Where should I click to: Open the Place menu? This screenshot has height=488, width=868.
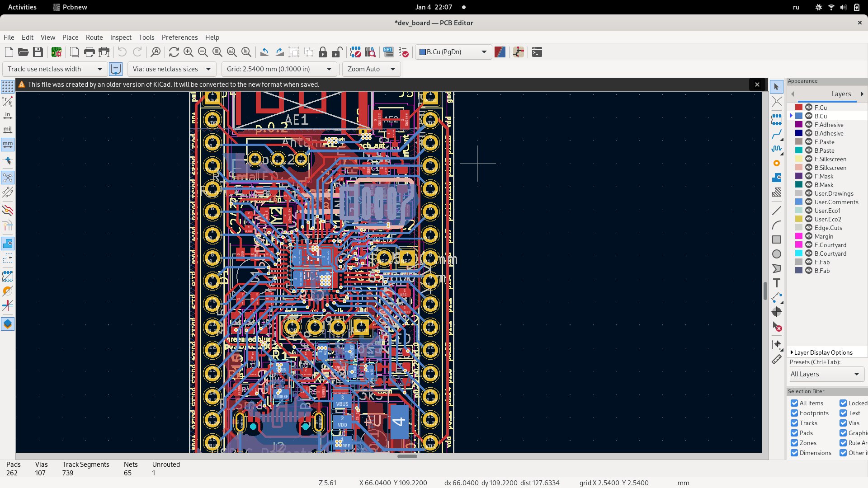[x=70, y=38]
